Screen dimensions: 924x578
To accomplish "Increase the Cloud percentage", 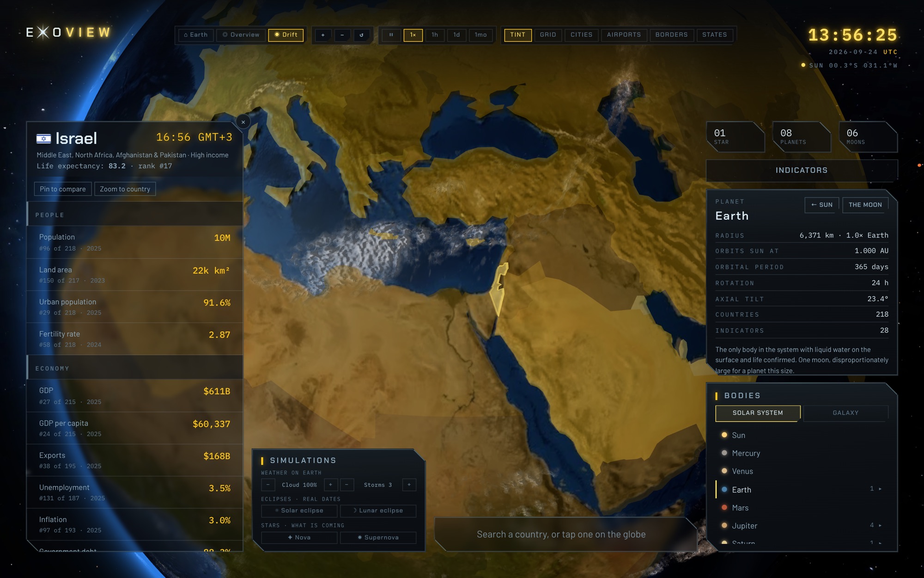I will (330, 485).
